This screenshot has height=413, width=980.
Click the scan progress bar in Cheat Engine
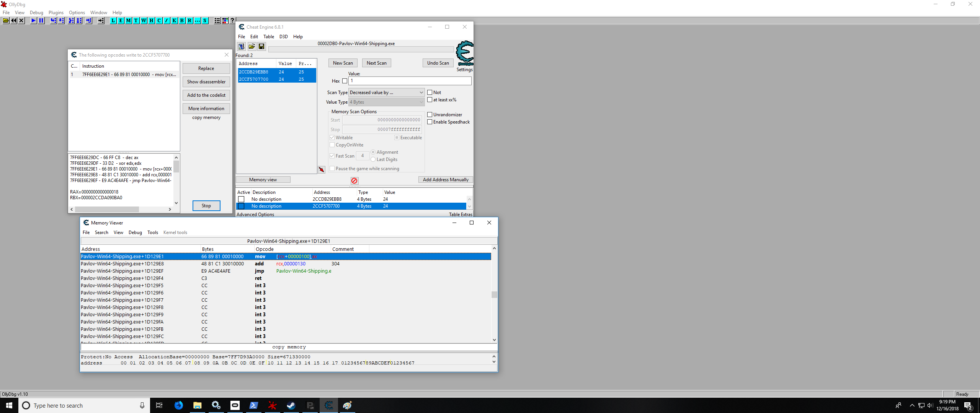(361, 49)
